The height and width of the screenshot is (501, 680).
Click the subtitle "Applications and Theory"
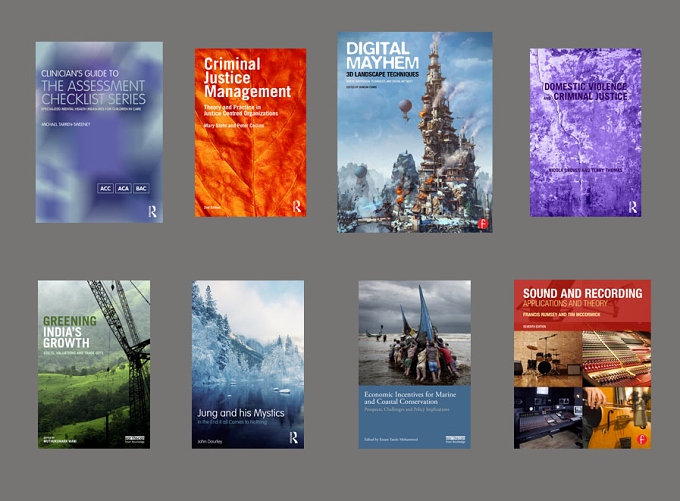[565, 303]
